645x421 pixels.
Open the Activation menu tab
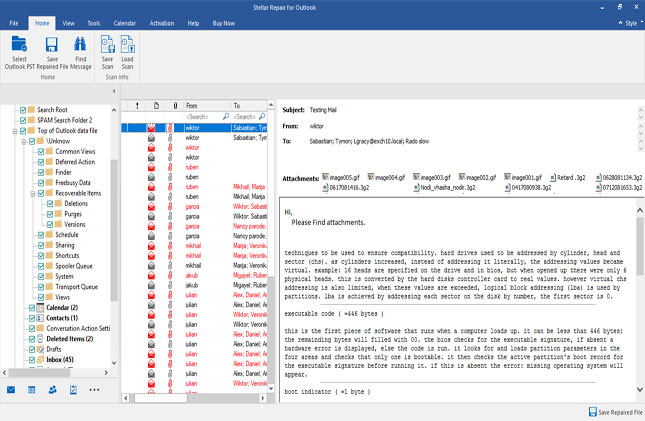click(162, 23)
